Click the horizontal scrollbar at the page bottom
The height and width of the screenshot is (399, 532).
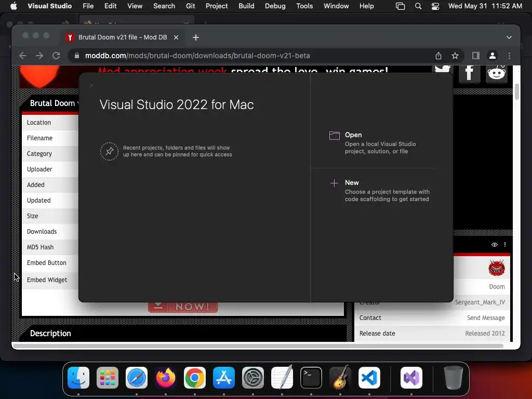(258, 345)
